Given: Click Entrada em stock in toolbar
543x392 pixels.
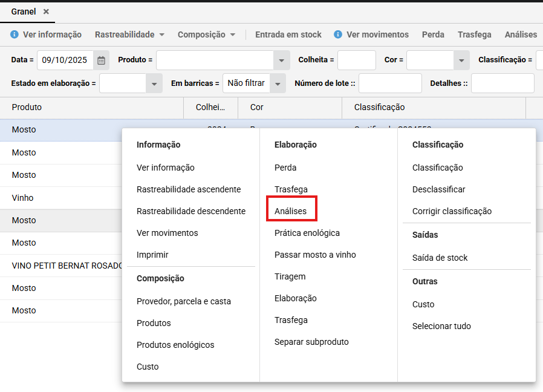Looking at the screenshot, I should pyautogui.click(x=288, y=34).
